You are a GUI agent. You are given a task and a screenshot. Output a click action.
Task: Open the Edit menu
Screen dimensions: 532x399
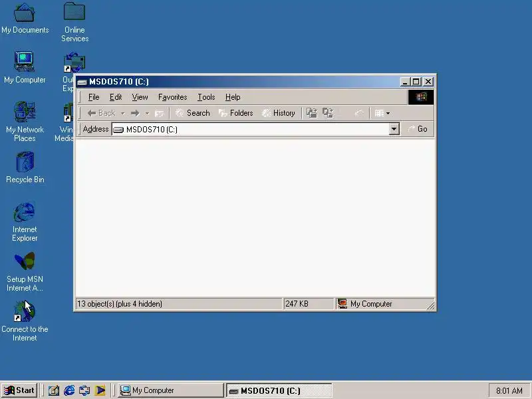tap(115, 97)
